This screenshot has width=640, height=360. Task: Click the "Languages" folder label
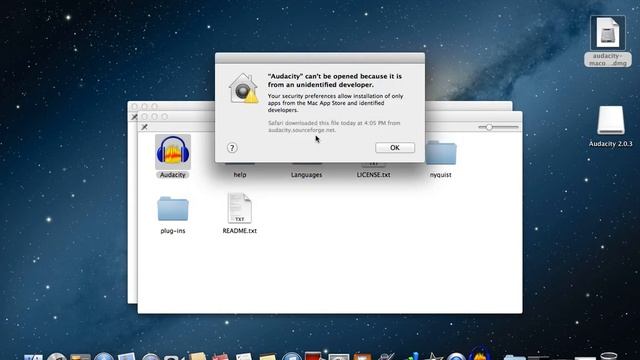pyautogui.click(x=307, y=175)
